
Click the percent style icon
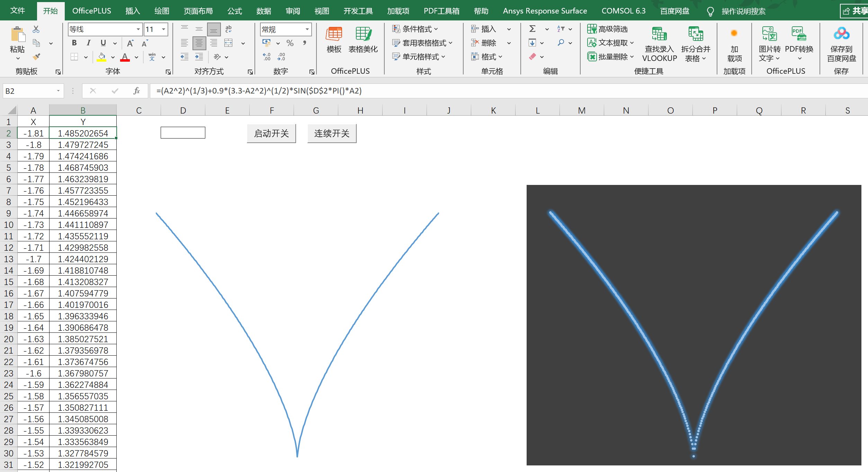[x=290, y=43]
